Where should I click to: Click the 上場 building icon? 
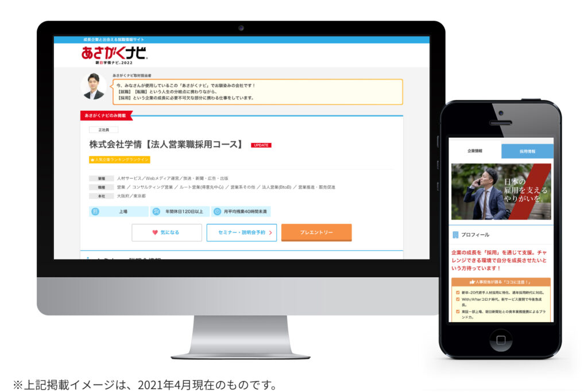tap(95, 211)
